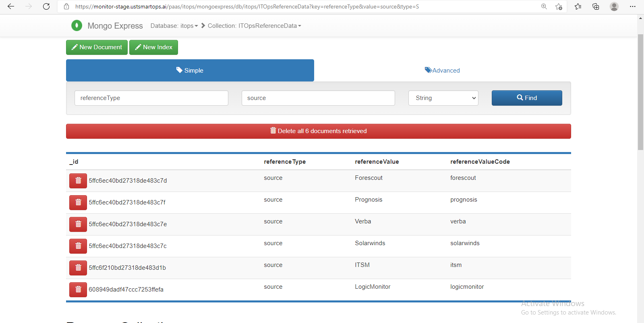This screenshot has width=644, height=323.
Task: Select the solarwinds referenceValueCode cell
Action: point(465,243)
